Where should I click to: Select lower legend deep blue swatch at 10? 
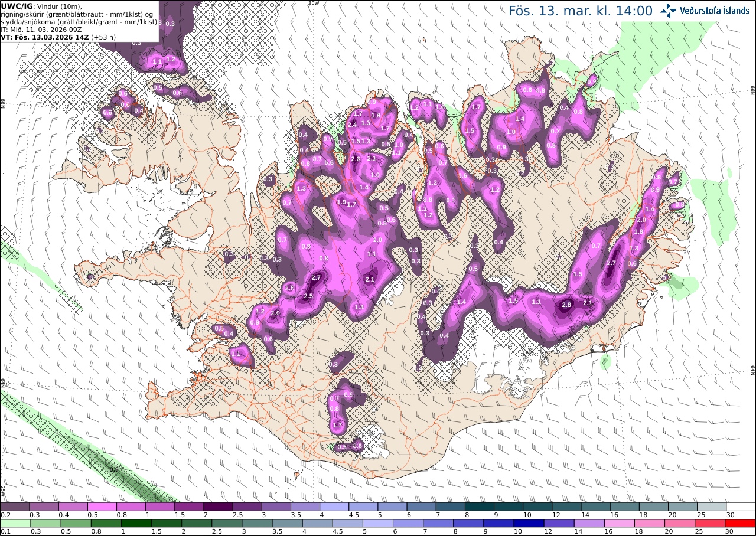529,523
